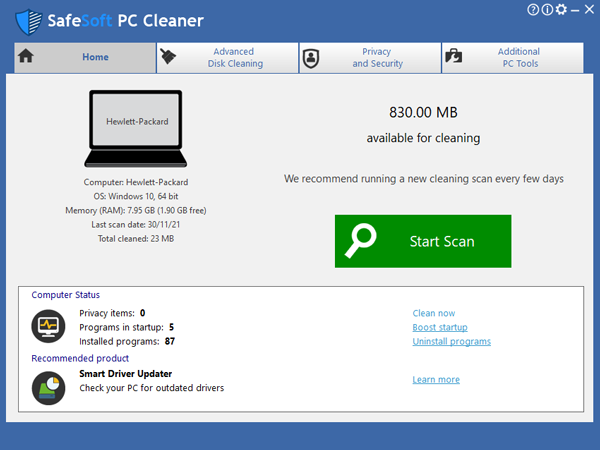The image size is (600, 450).
Task: Click Learn more about driver updater
Action: (x=436, y=380)
